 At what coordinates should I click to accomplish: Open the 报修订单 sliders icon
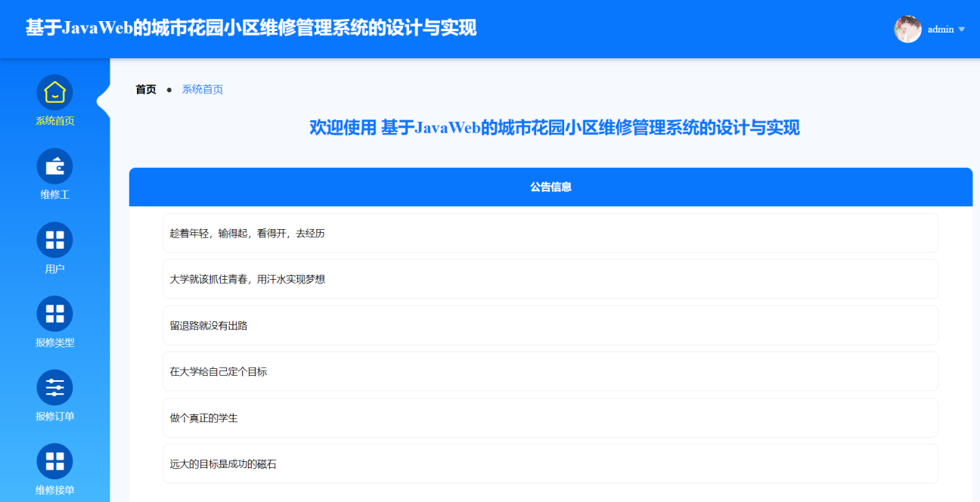click(x=55, y=388)
